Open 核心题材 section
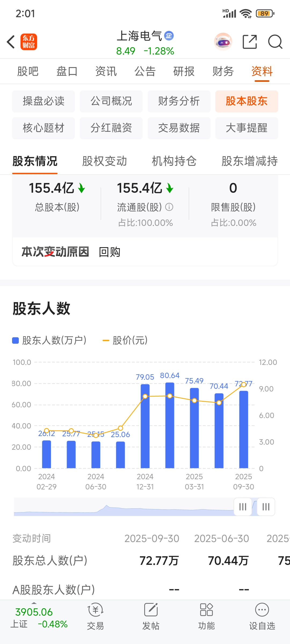Image resolution: width=290 pixels, height=644 pixels. point(44,128)
